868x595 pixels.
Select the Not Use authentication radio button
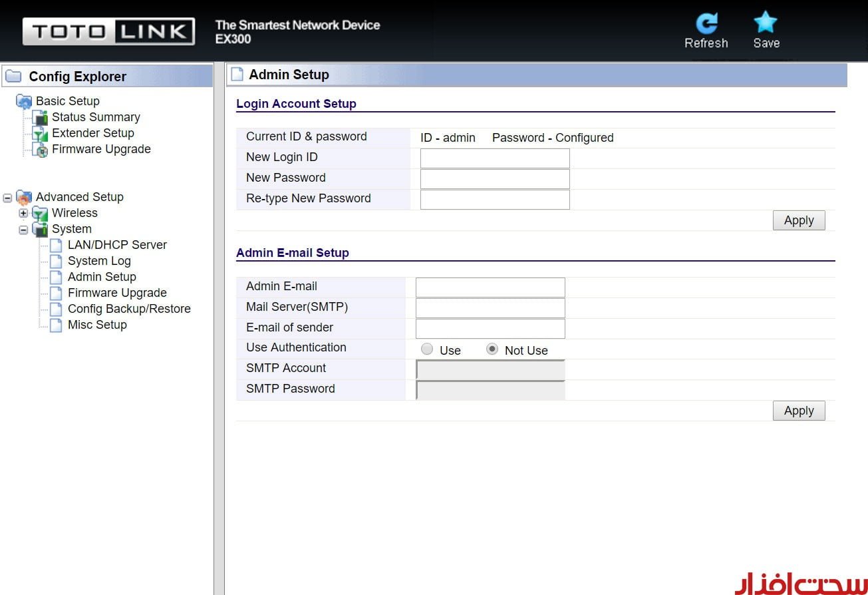click(492, 349)
